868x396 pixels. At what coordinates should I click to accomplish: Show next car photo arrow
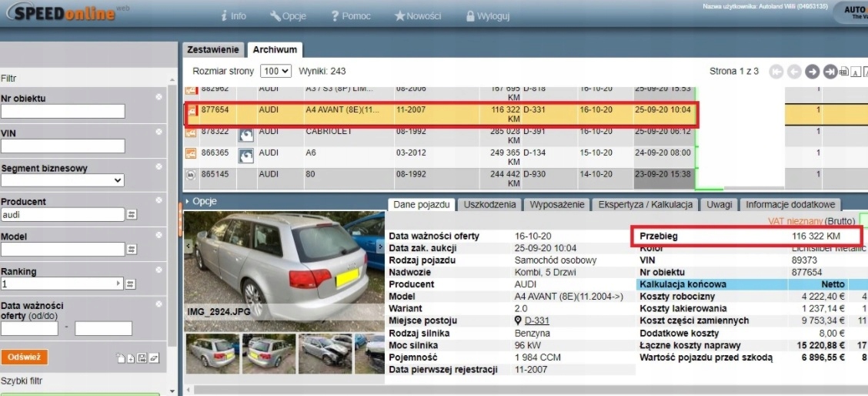[380, 246]
